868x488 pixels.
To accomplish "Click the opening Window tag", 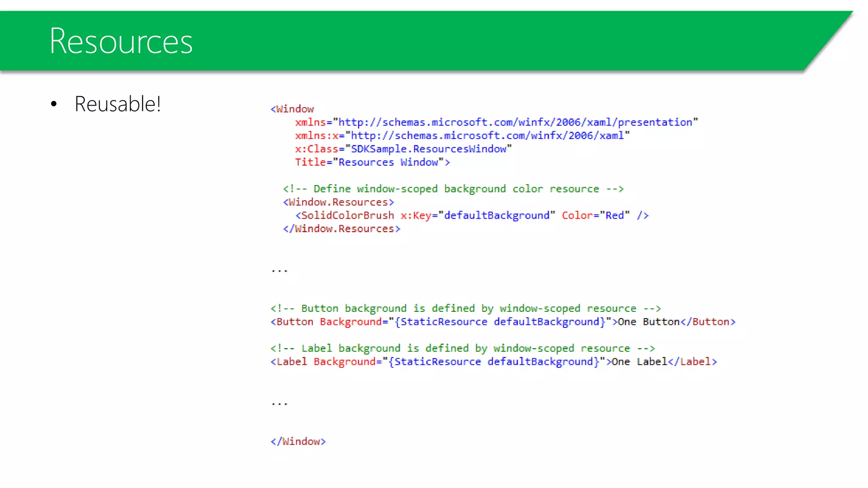I will point(292,109).
